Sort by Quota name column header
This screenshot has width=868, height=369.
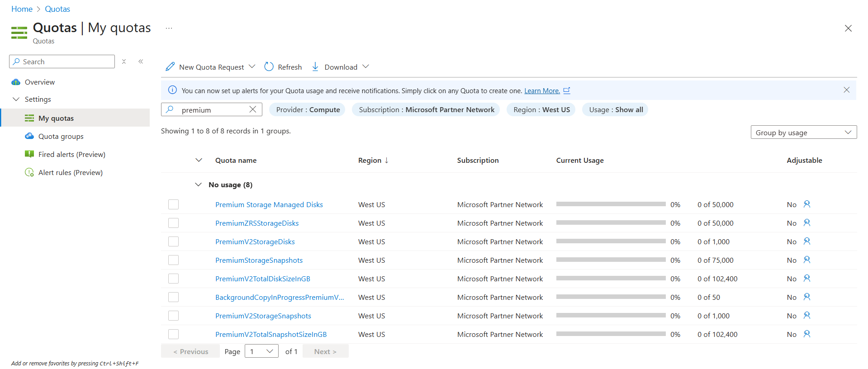click(236, 160)
